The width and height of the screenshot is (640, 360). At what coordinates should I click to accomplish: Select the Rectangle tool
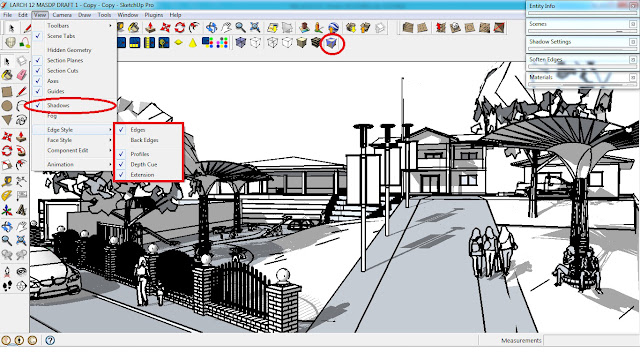coord(7,91)
